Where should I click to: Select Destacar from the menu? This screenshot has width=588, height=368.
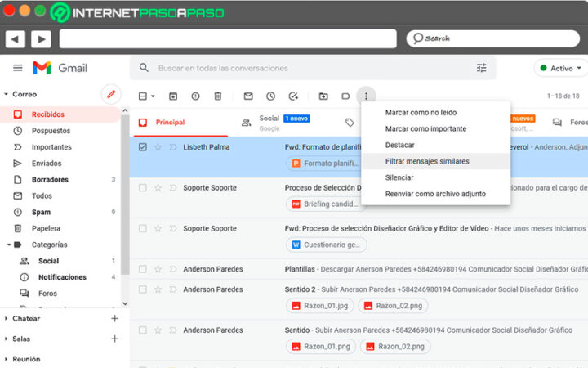435,145
